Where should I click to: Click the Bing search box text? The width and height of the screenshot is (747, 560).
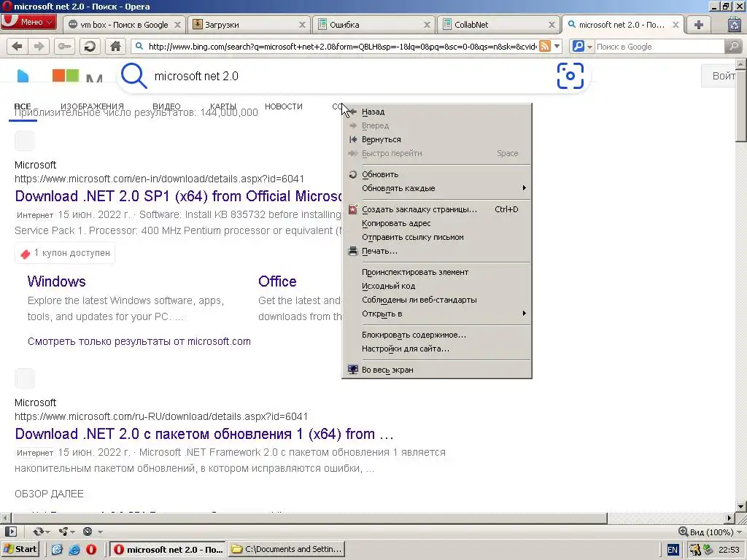[196, 76]
